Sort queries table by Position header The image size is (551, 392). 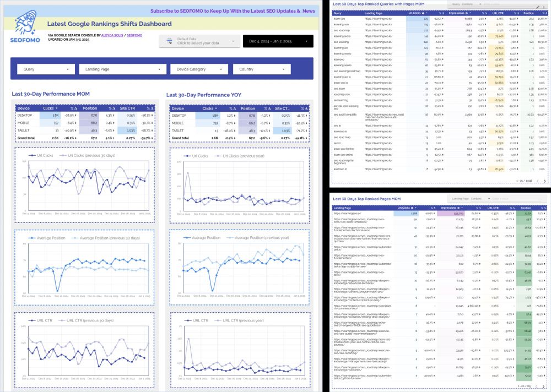point(528,13)
